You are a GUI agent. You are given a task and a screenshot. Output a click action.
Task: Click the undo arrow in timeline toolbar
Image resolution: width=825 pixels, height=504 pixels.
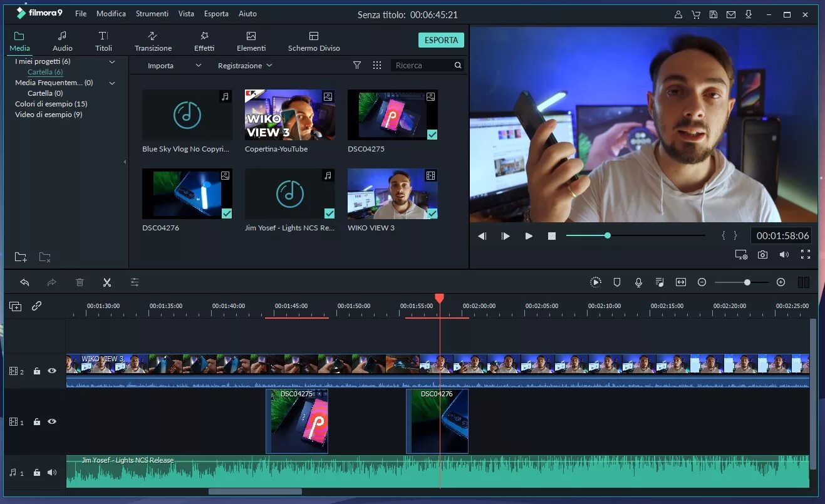tap(24, 282)
